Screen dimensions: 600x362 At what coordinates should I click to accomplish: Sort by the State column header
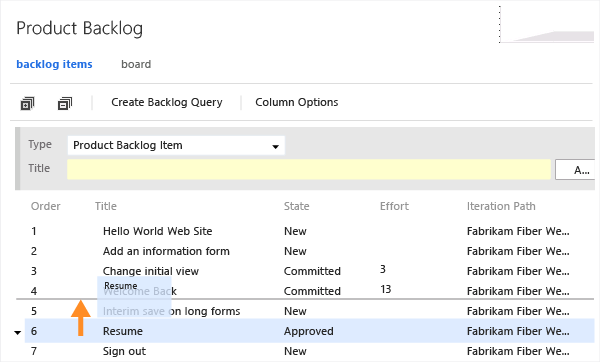coord(297,206)
